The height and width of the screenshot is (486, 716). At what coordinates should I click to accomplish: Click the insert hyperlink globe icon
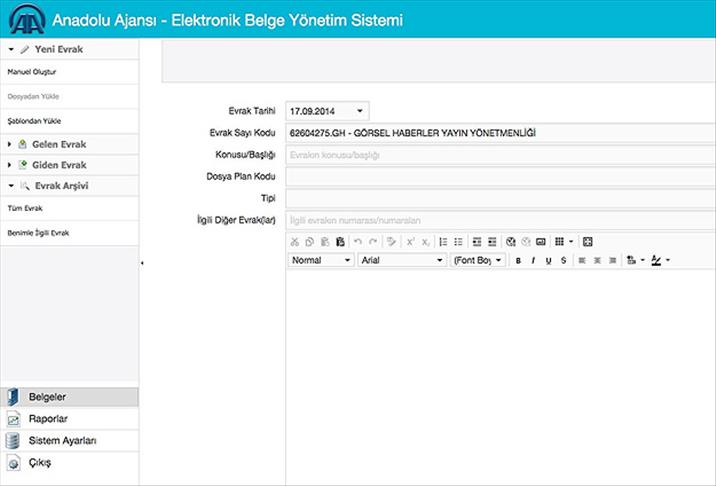[x=511, y=242]
